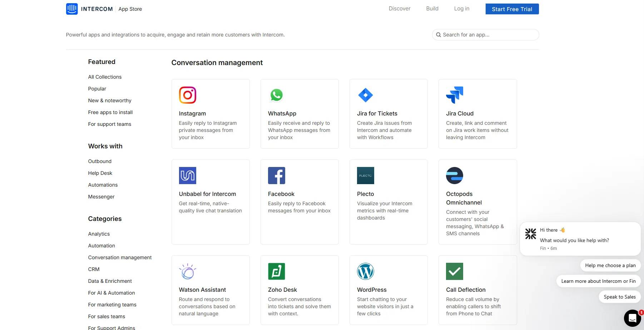Viewport: 644px width, 330px height.
Task: Open the Zoho Desk icon
Action: click(x=277, y=271)
